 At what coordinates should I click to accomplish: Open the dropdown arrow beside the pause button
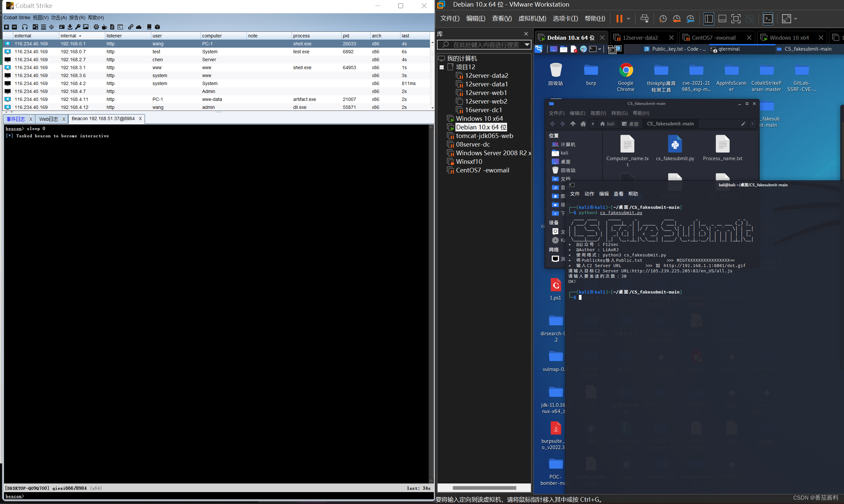pos(628,19)
